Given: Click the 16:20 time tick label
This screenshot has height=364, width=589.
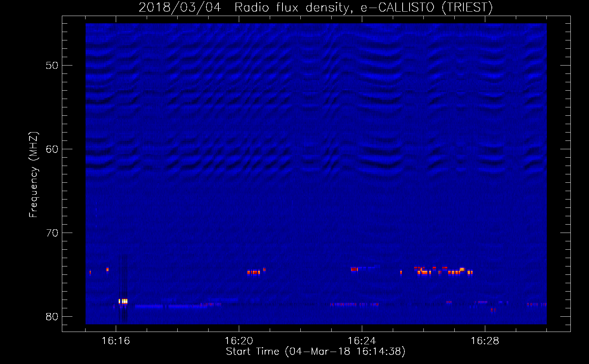Looking at the screenshot, I should point(239,341).
